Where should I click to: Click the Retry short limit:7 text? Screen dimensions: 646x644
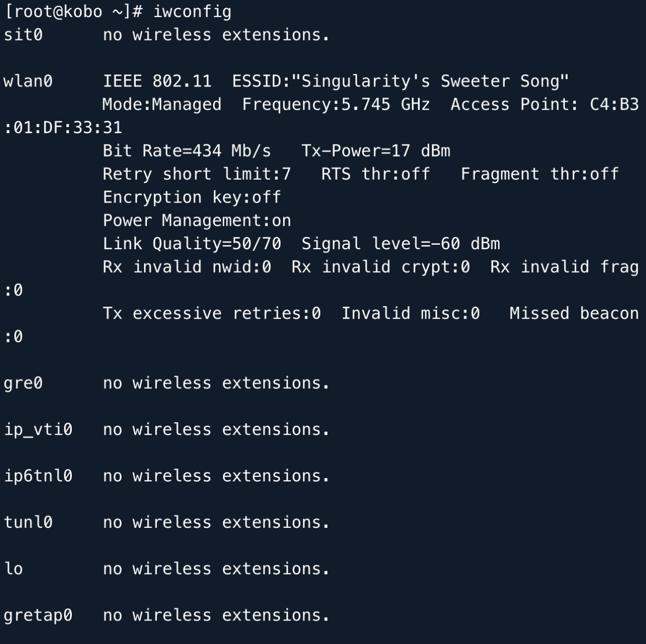(x=197, y=174)
